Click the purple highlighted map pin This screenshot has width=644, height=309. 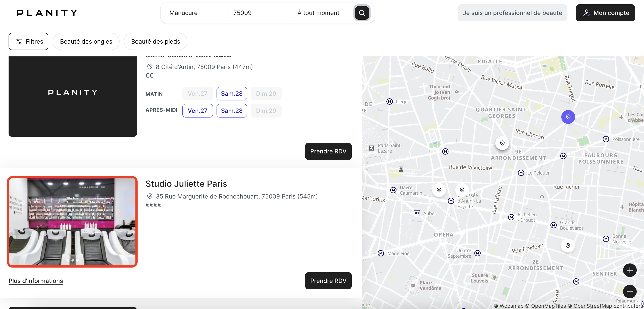tap(568, 117)
